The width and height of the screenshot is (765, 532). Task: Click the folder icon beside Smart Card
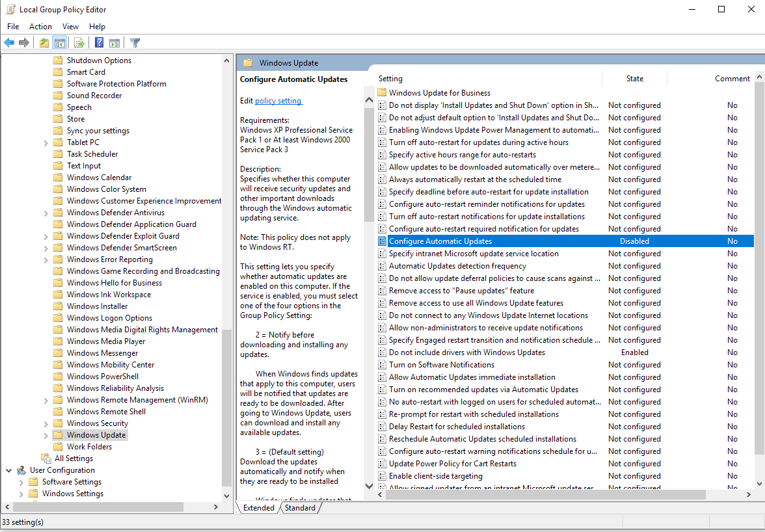(58, 72)
